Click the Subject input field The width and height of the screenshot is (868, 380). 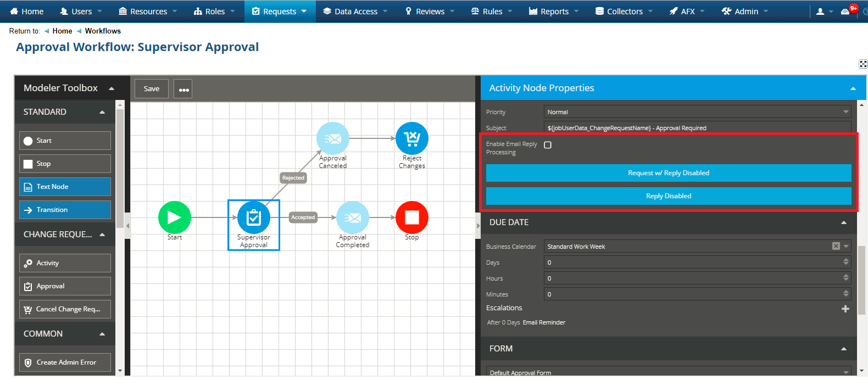697,128
